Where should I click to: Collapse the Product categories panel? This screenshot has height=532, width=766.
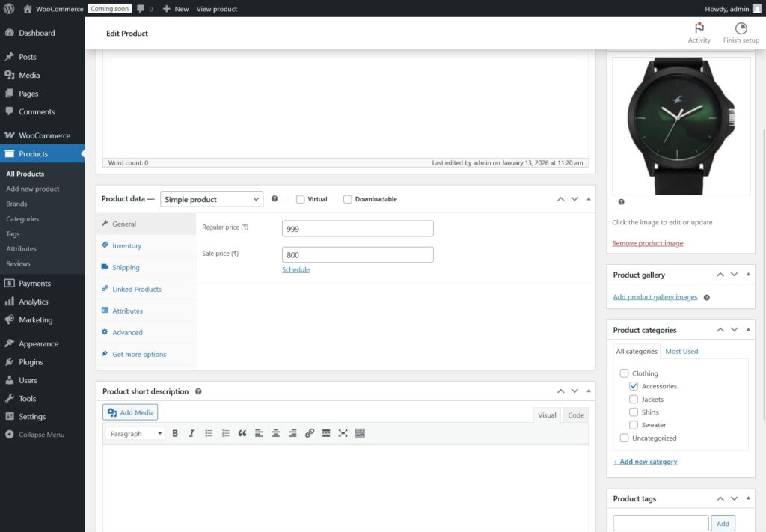coord(747,329)
